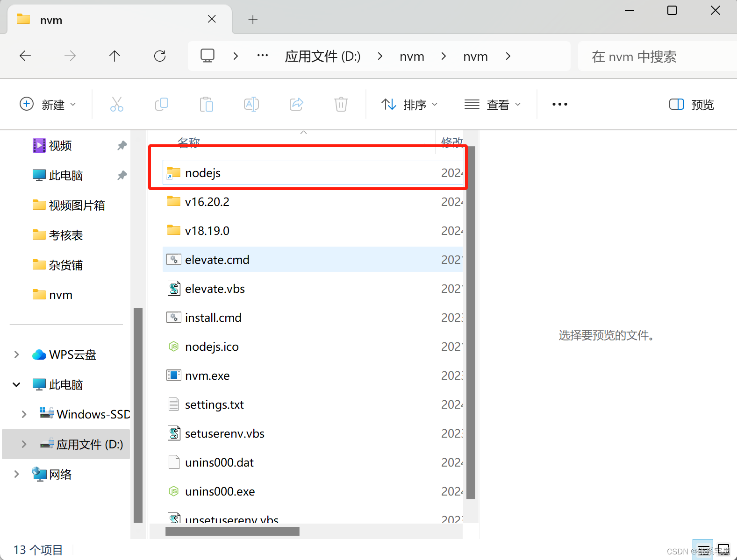Collapse the 此电脑 tree node

(17, 384)
